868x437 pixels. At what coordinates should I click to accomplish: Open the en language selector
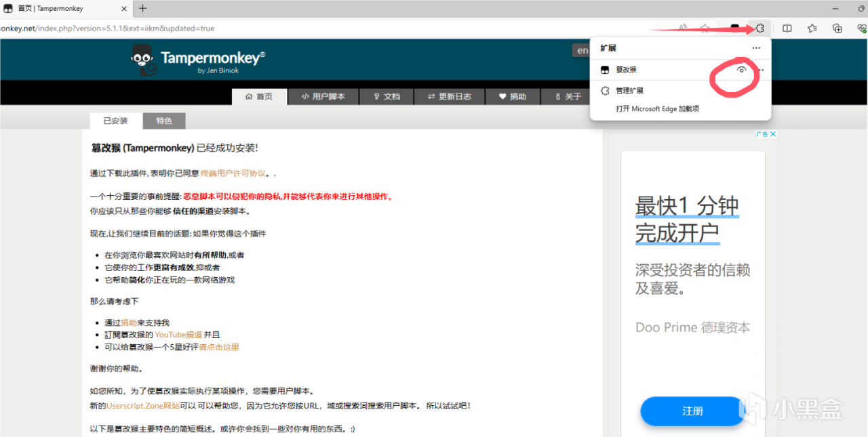point(583,50)
